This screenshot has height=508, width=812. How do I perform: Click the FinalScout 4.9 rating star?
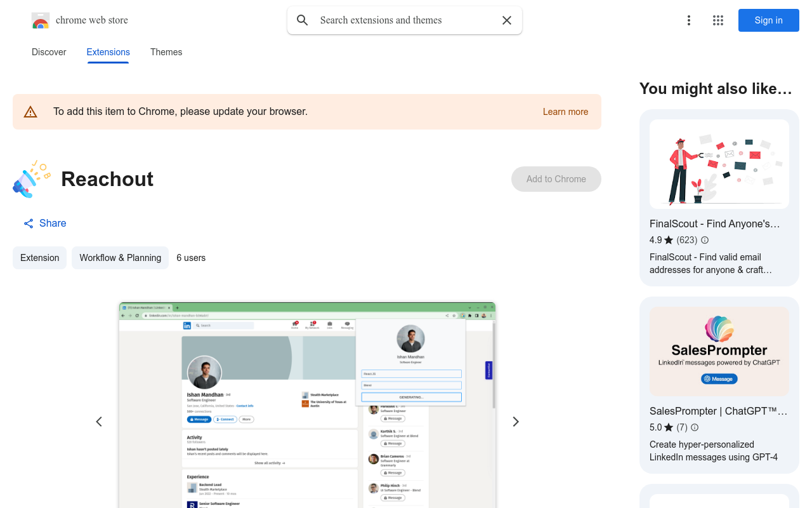point(669,240)
